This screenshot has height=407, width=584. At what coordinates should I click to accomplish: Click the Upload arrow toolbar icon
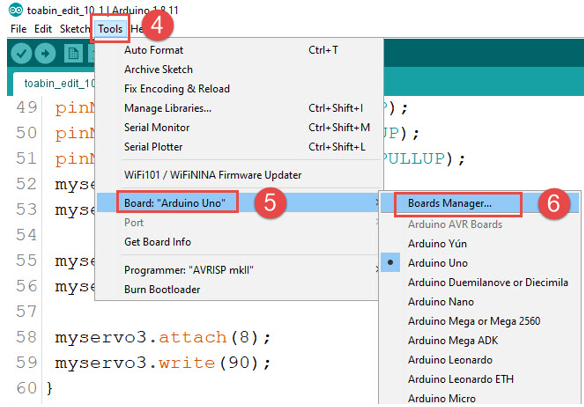point(45,54)
